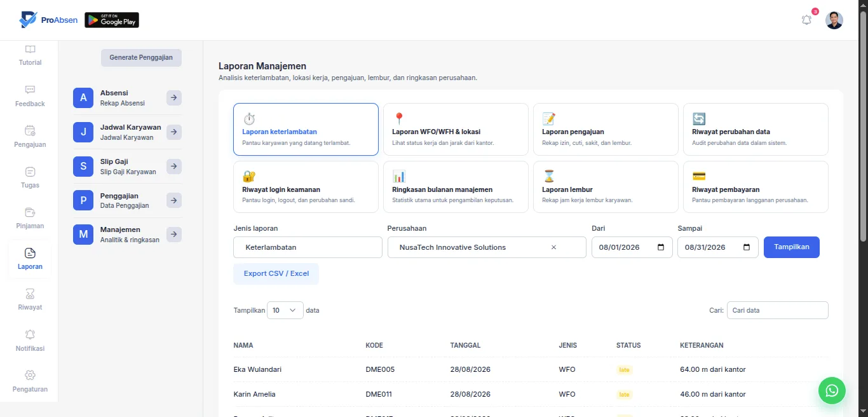Click the ProAbsen logo
The height and width of the screenshot is (417, 868).
tap(48, 20)
